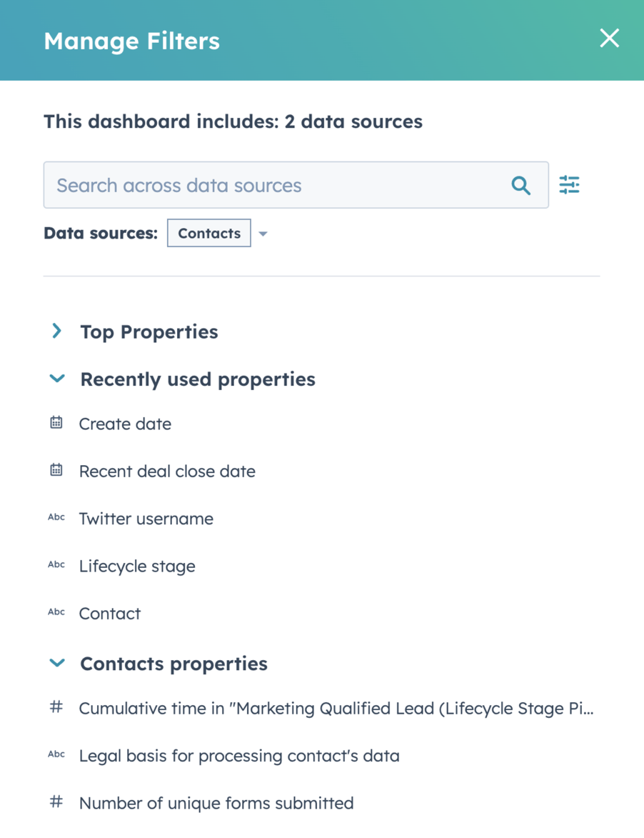Collapse the Recently used properties section
Image resolution: width=644 pixels, height=838 pixels.
[56, 378]
